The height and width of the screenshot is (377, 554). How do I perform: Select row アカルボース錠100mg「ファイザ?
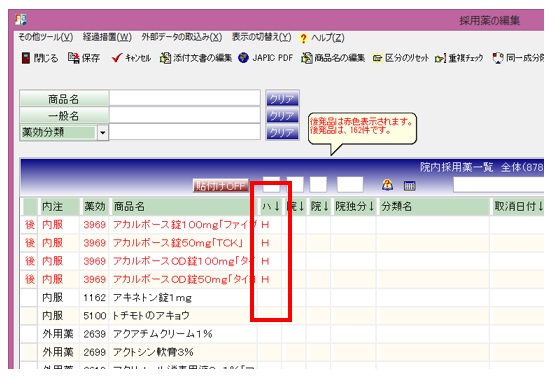pos(282,225)
